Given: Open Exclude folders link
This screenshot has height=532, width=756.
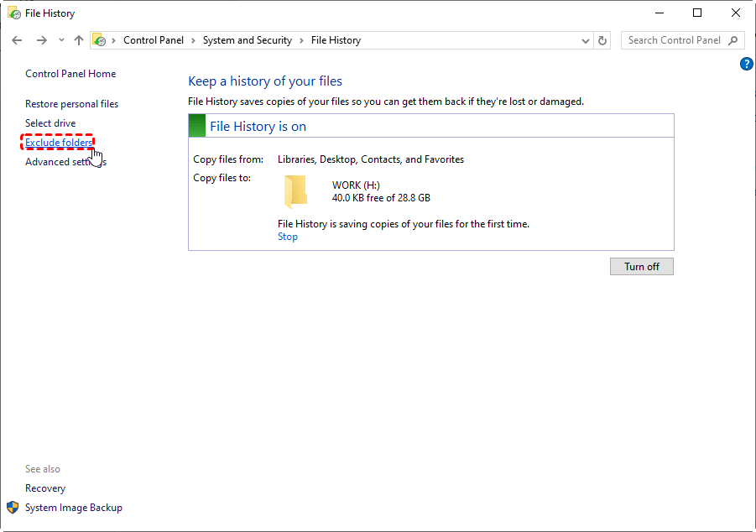Looking at the screenshot, I should (x=59, y=143).
